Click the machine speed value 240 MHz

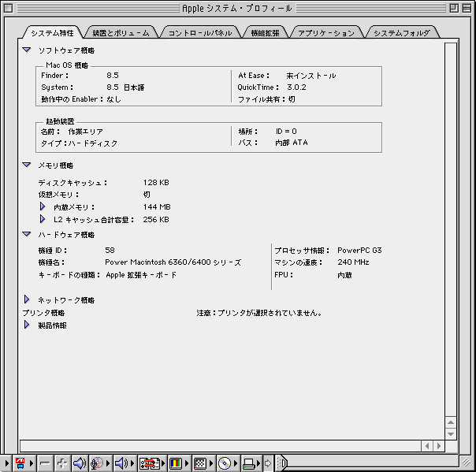[x=353, y=262]
